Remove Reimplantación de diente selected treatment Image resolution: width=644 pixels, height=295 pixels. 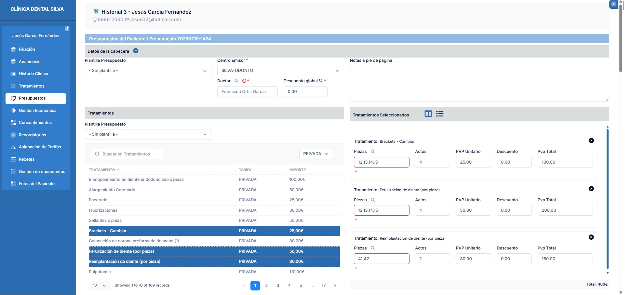[591, 237]
